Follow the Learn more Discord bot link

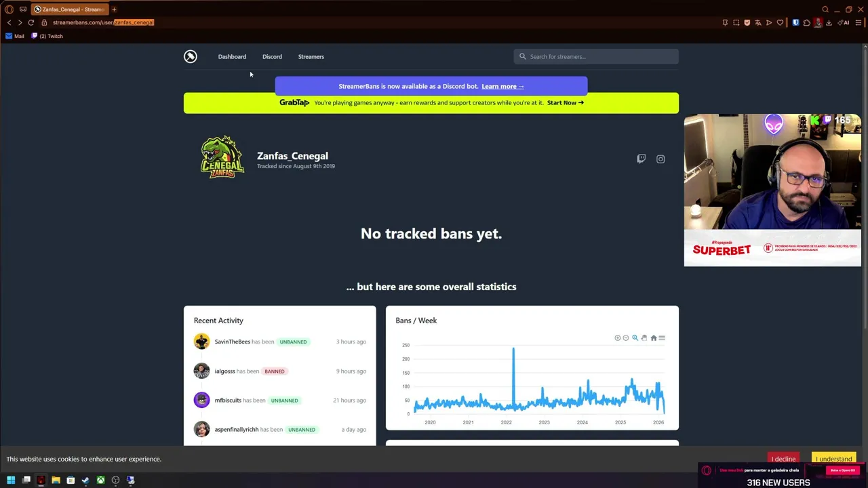pos(502,86)
